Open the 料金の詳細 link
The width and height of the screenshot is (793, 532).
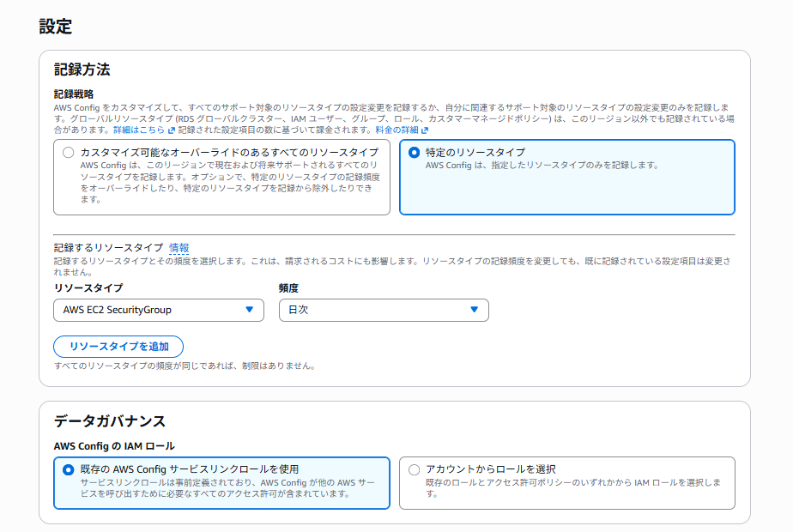tap(396, 130)
